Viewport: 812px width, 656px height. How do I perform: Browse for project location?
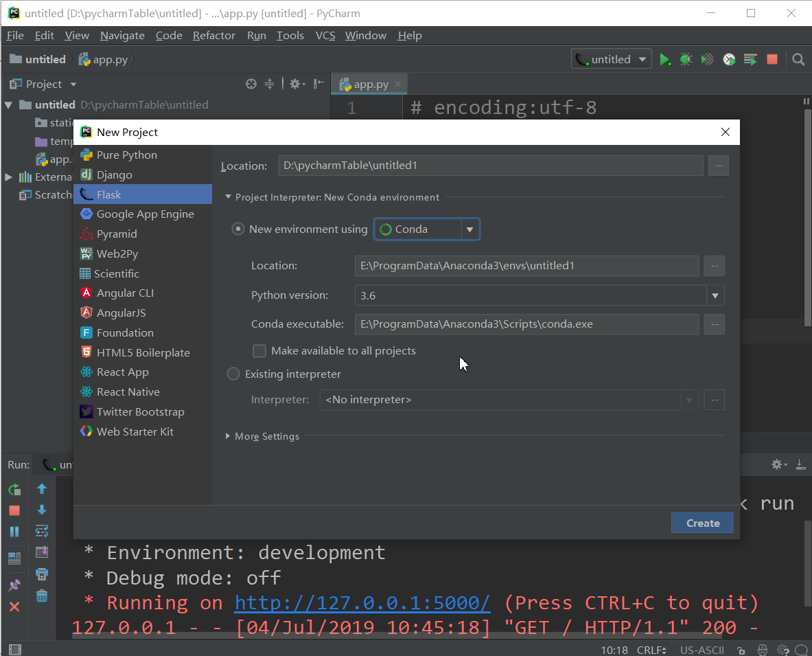(719, 166)
